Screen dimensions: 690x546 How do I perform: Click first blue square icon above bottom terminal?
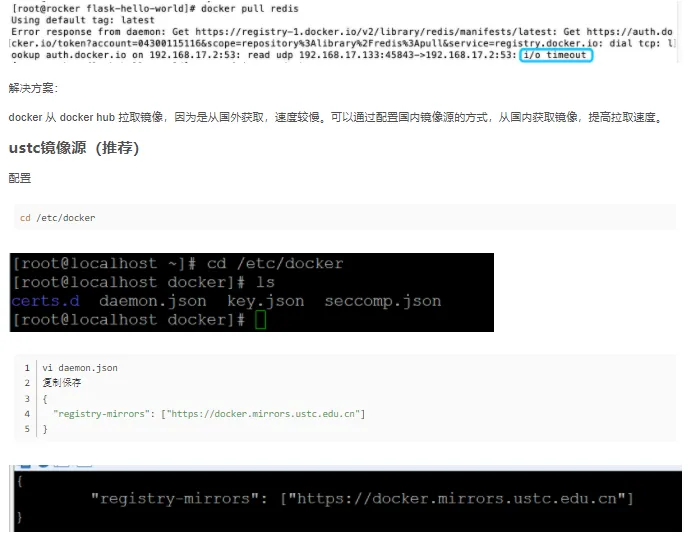(26, 465)
